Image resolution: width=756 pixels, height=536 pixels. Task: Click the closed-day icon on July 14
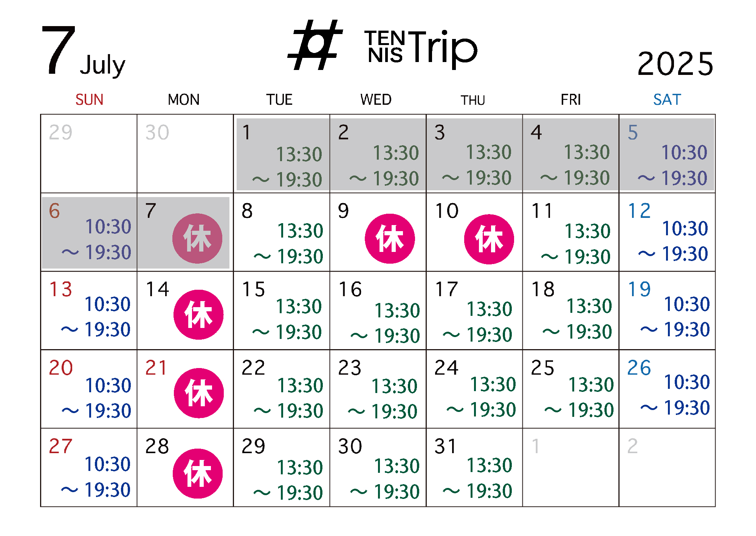click(x=198, y=315)
